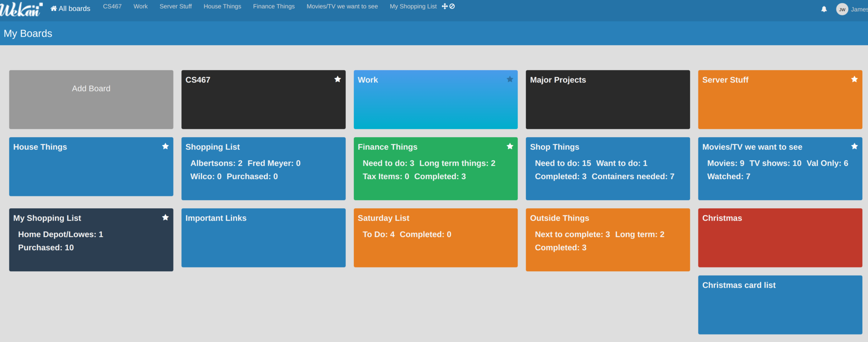Click the ban circle icon in header
This screenshot has width=868, height=342.
point(452,6)
